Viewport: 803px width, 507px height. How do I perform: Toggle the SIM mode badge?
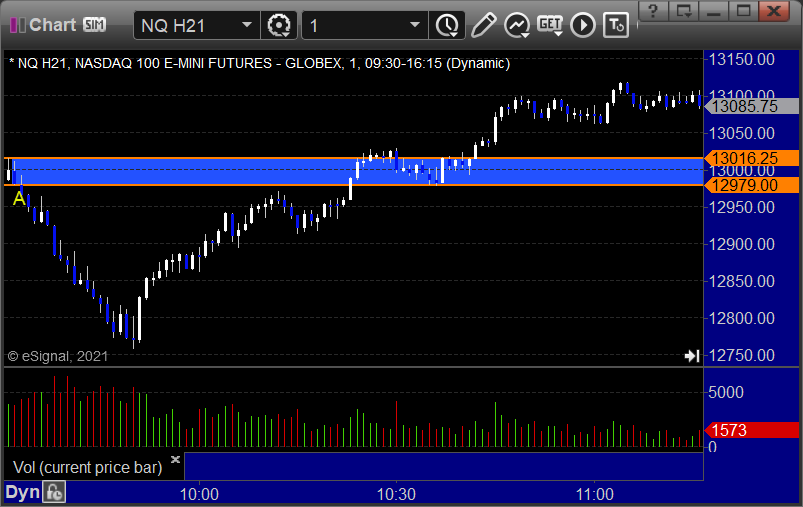coord(94,25)
